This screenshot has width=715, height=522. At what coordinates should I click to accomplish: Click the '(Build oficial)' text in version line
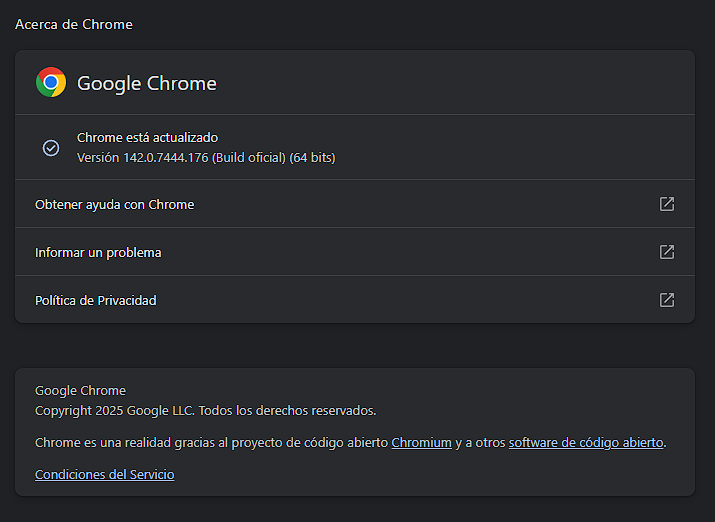tap(249, 157)
